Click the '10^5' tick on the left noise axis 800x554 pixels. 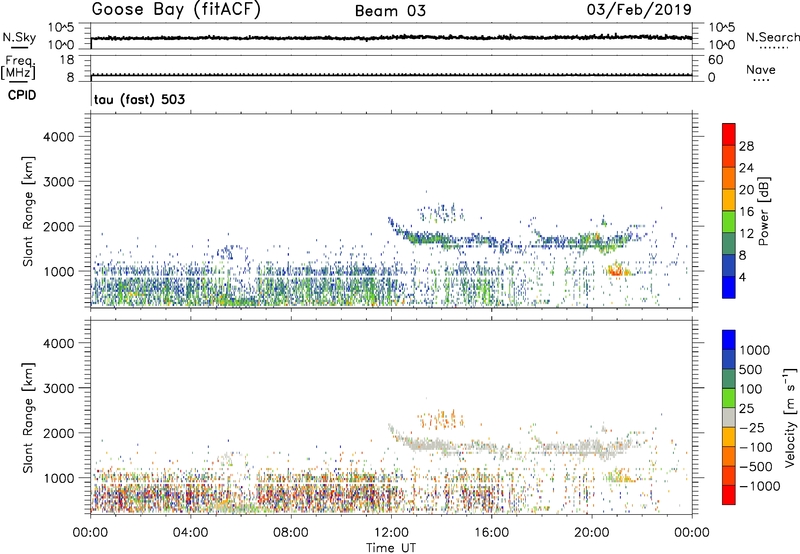pos(61,28)
